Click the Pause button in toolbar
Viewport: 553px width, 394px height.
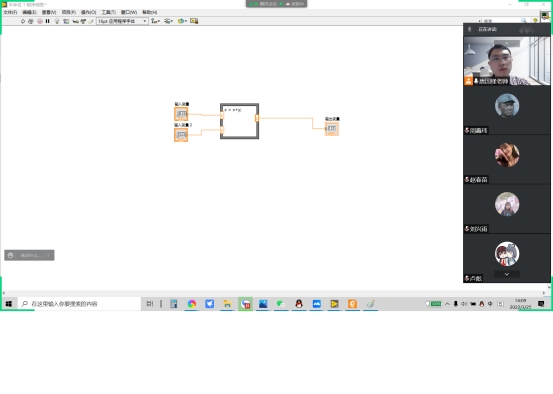(48, 21)
